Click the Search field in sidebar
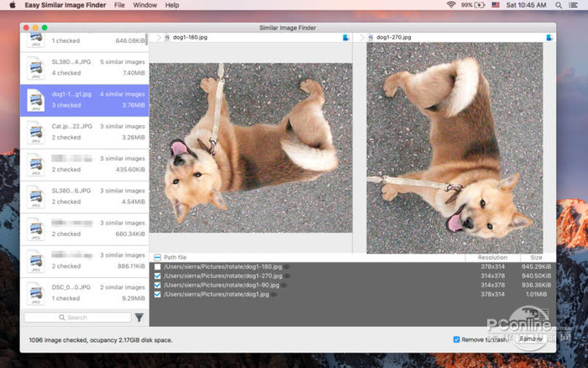Viewport: 588px width, 368px height. click(x=77, y=318)
